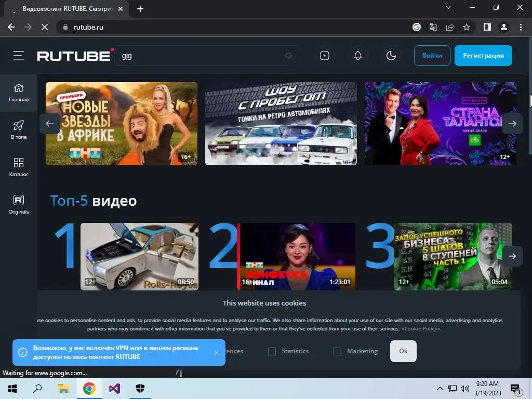Open Windows taskbar search
532x399 pixels.
coord(37,389)
